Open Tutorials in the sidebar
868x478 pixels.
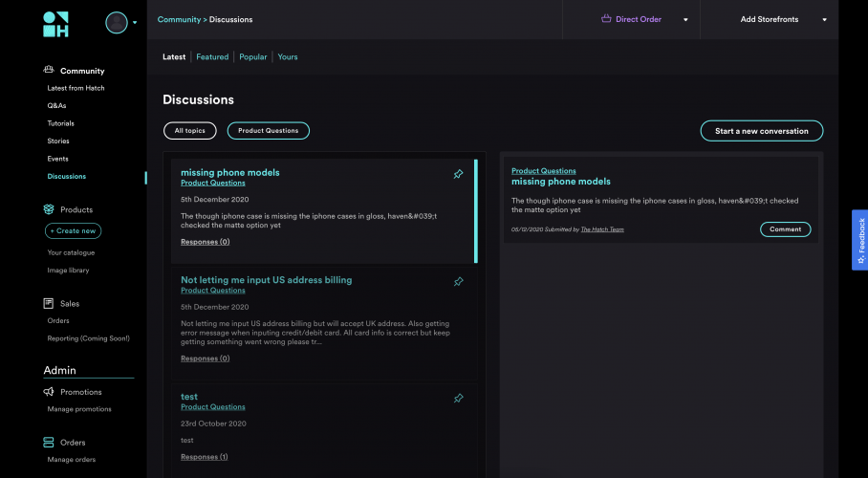pos(60,123)
